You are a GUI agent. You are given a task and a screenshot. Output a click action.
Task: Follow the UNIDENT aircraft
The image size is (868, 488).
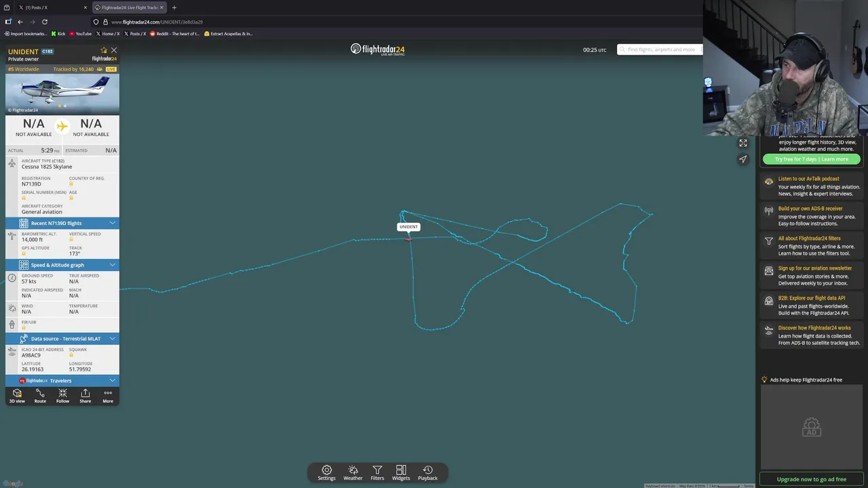click(62, 396)
